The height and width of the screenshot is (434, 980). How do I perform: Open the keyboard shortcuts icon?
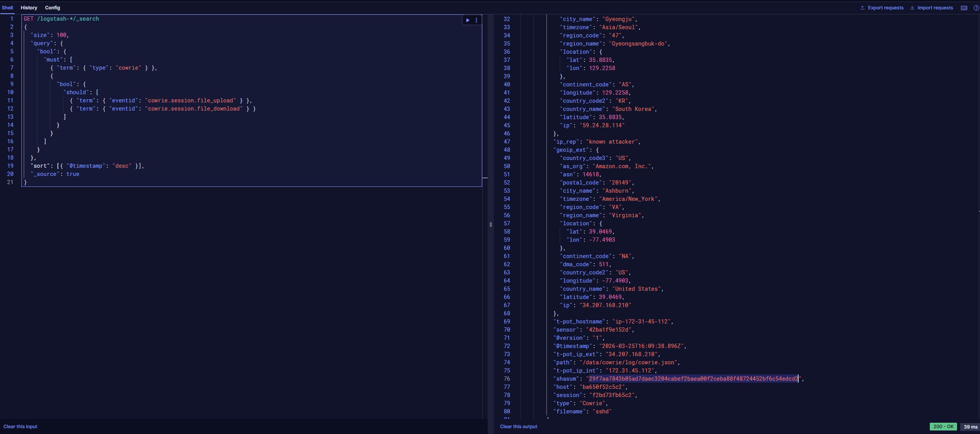964,8
